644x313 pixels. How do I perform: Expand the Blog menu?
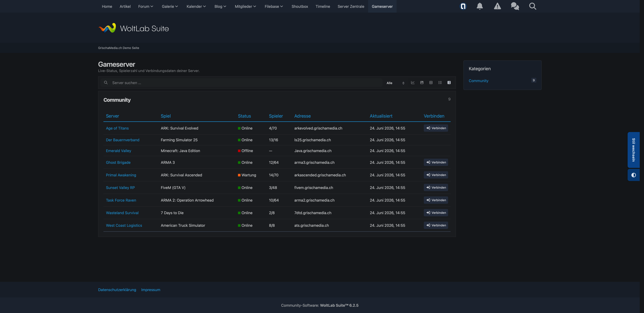click(x=220, y=7)
